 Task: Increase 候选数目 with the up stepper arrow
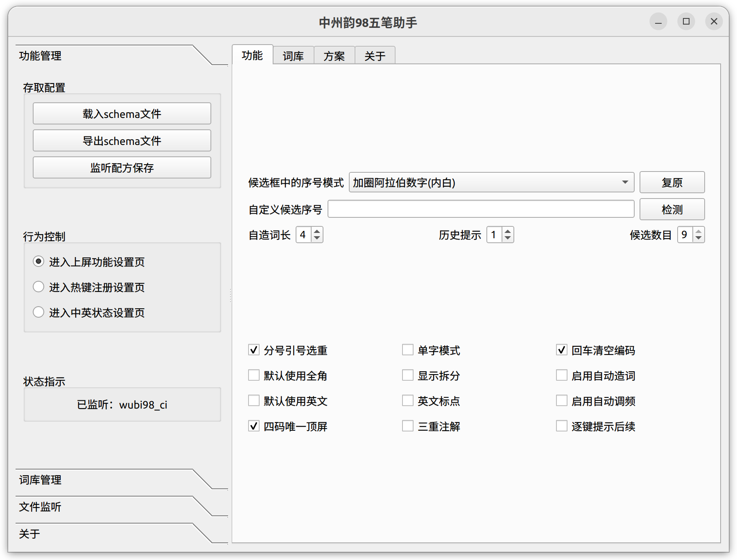(698, 231)
